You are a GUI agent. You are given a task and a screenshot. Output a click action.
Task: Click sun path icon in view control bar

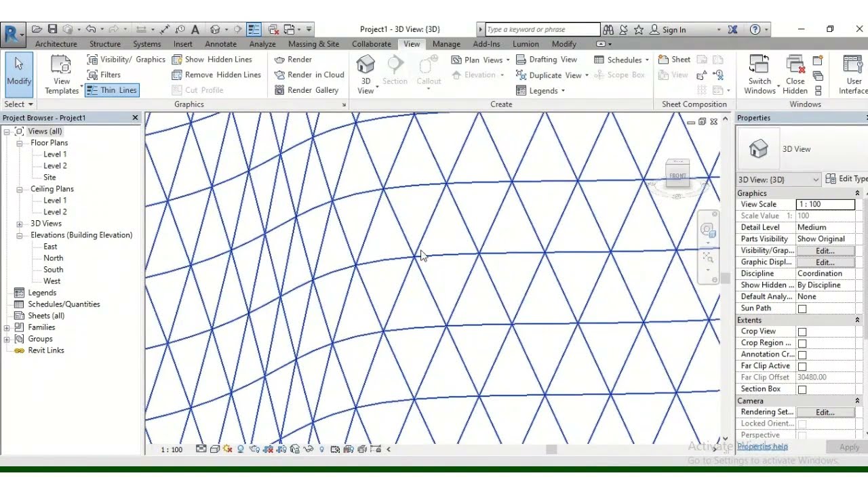click(x=227, y=449)
